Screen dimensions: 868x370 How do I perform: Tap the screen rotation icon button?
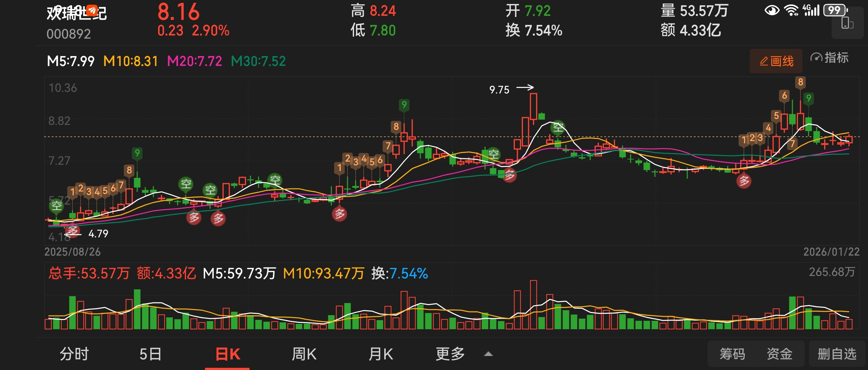[847, 24]
